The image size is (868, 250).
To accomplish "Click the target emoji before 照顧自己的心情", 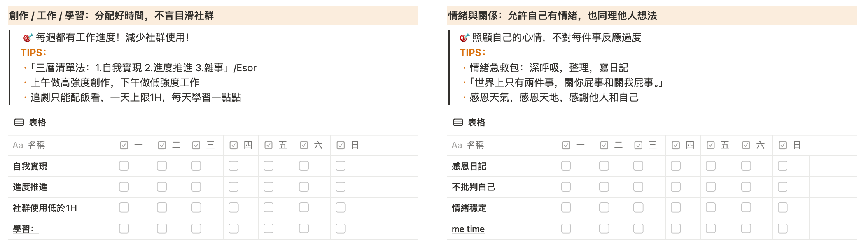I will pos(464,38).
